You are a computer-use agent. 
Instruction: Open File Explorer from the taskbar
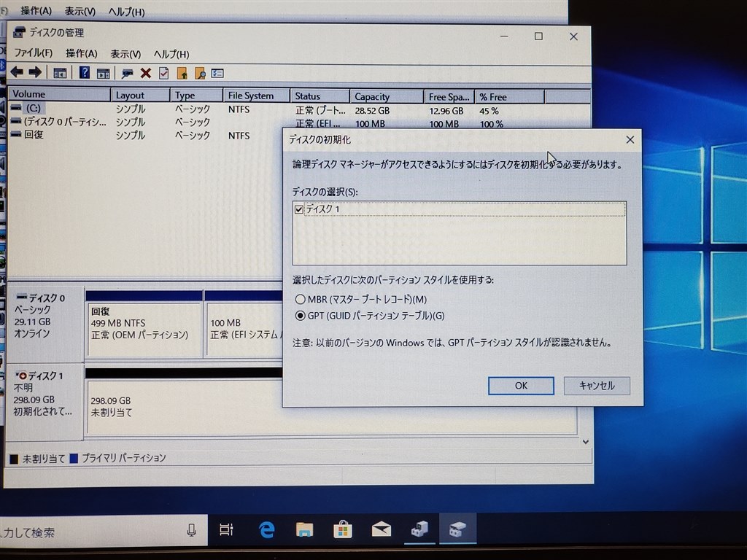pos(304,529)
